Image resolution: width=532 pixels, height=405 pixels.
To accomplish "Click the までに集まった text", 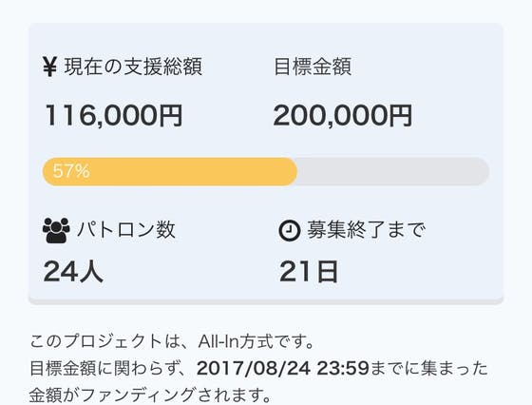I will tap(428, 368).
